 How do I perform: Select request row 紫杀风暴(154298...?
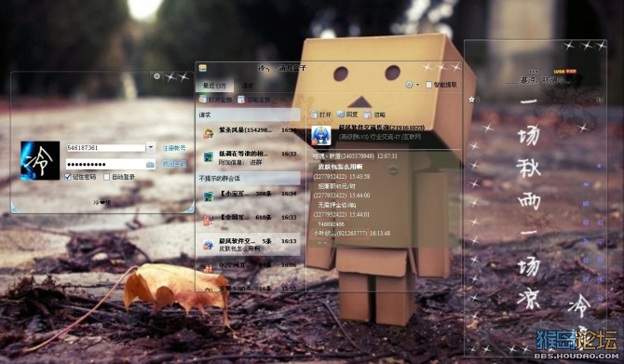pyautogui.click(x=249, y=132)
